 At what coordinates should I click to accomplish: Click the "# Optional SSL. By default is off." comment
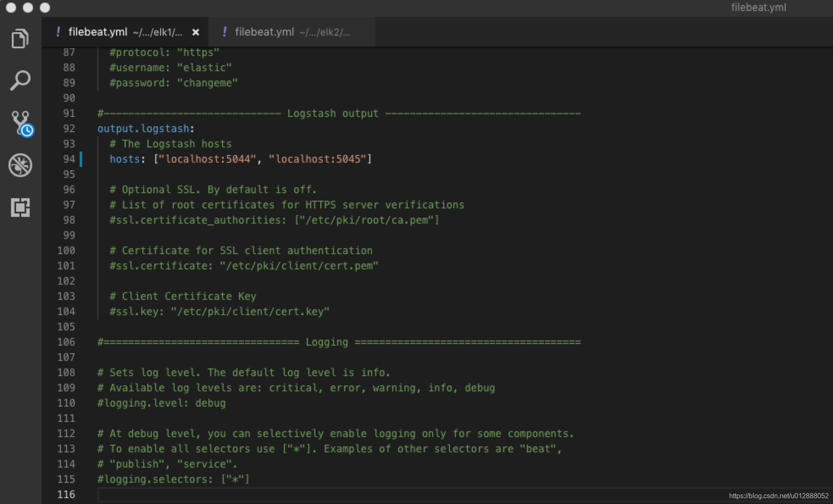[x=213, y=190]
